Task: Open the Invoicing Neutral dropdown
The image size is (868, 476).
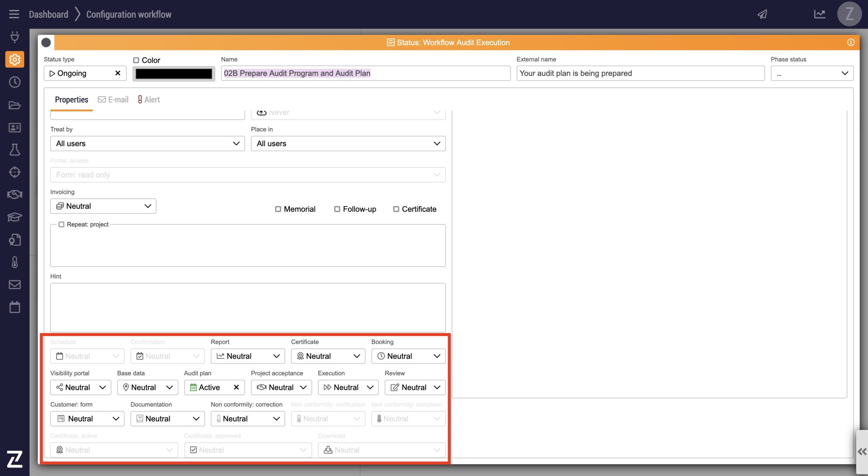Action: (x=103, y=206)
